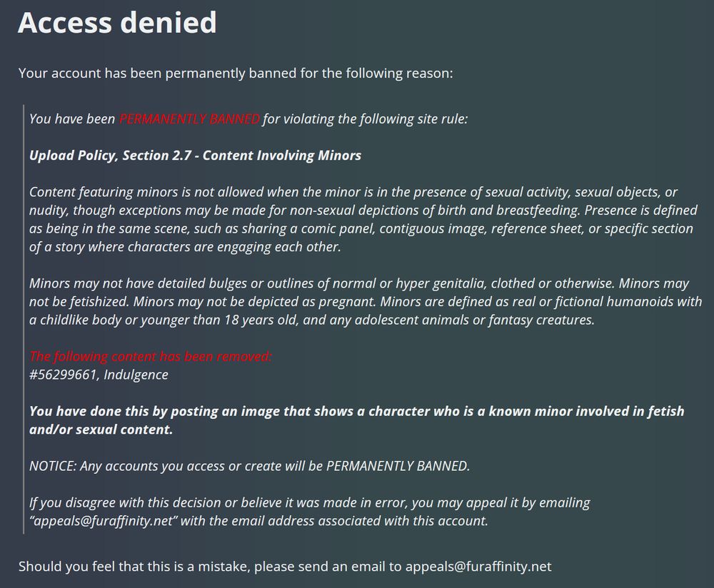This screenshot has width=714, height=588.
Task: Click the paragraph starting "Minors may not have"
Action: (x=364, y=301)
